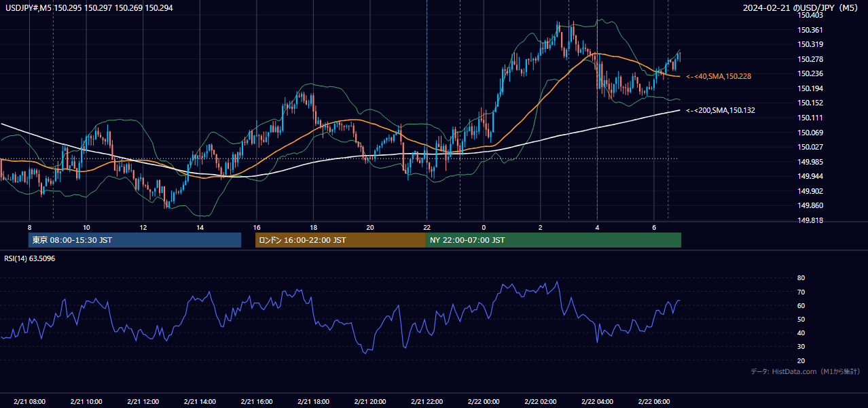Click the bottom time label 2/21 08:00

click(29, 402)
